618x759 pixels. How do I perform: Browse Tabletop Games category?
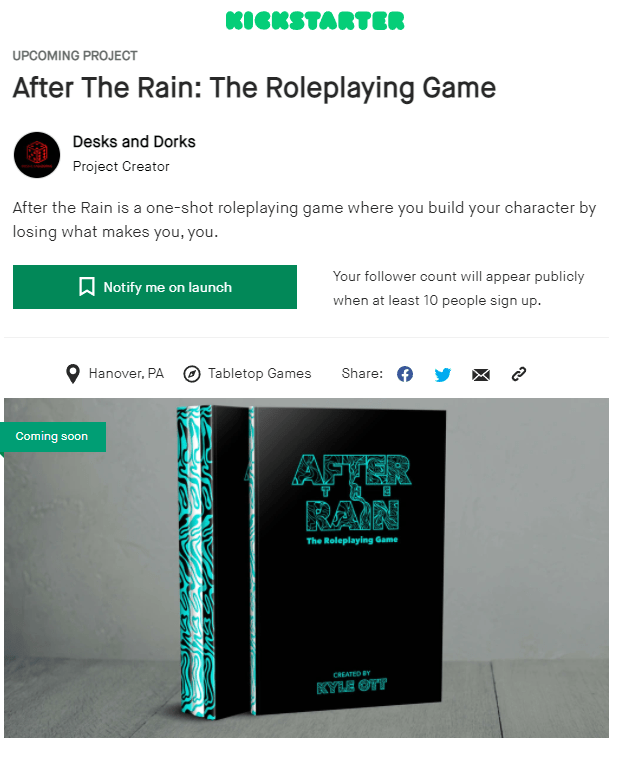(259, 374)
